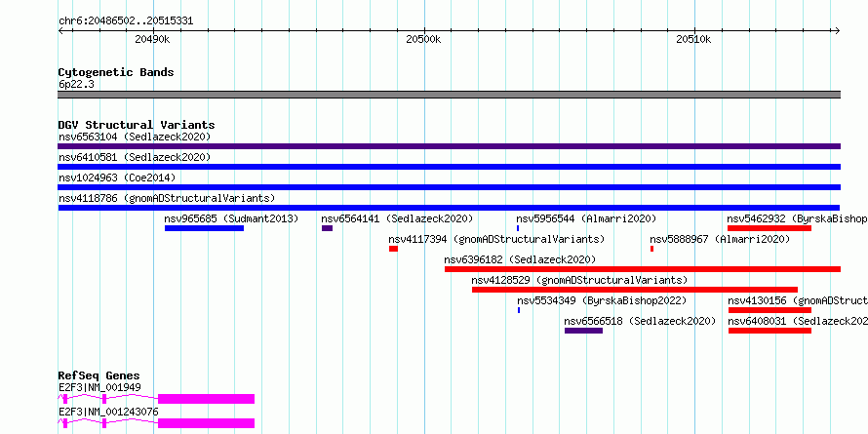Click the nsv4130156 red variant bar

point(769,310)
